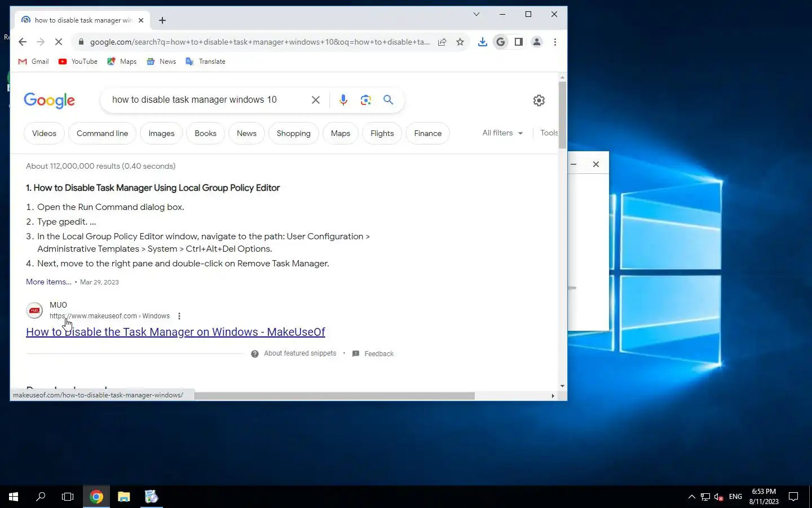Open the Chrome downloads icon
The width and height of the screenshot is (812, 508).
coord(483,42)
